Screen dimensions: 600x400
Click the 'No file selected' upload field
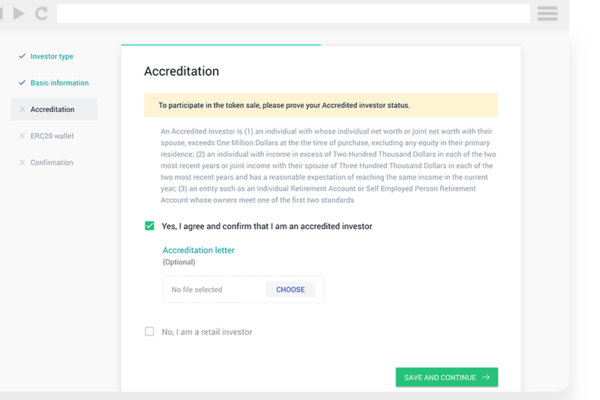tap(243, 290)
